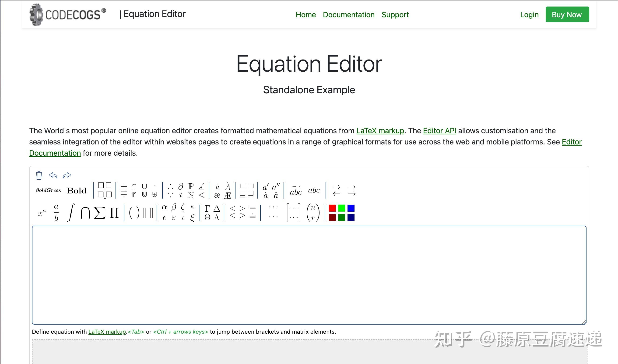The width and height of the screenshot is (618, 364).
Task: Select the red color swatch
Action: coord(332,208)
